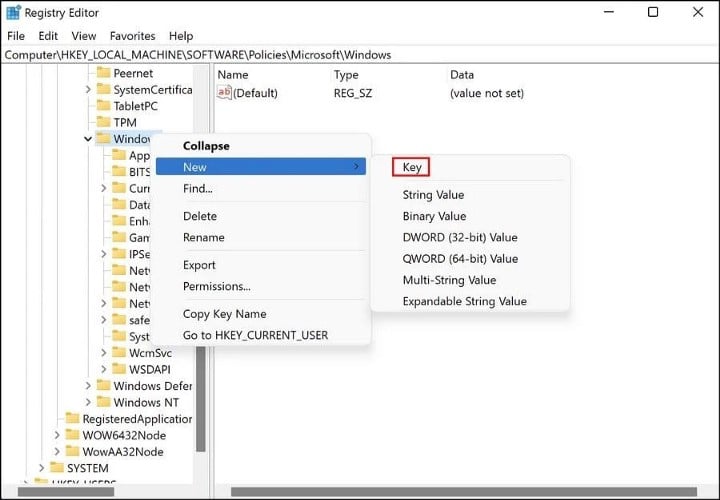
Task: Click the TPM folder icon
Action: pos(104,122)
